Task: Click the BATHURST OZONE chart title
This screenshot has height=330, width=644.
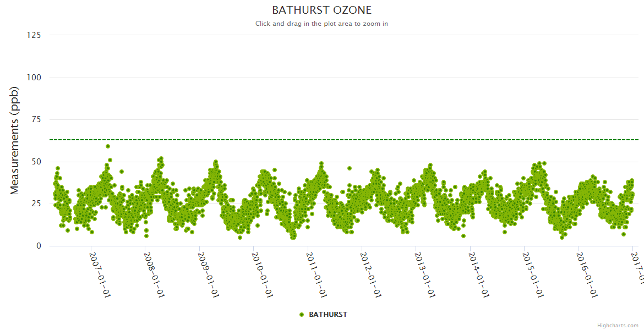Action: point(322,10)
